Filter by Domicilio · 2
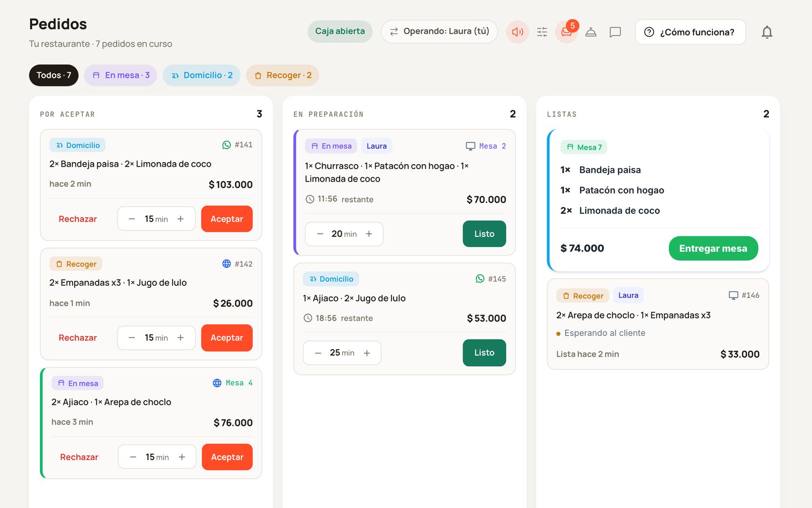 point(202,75)
